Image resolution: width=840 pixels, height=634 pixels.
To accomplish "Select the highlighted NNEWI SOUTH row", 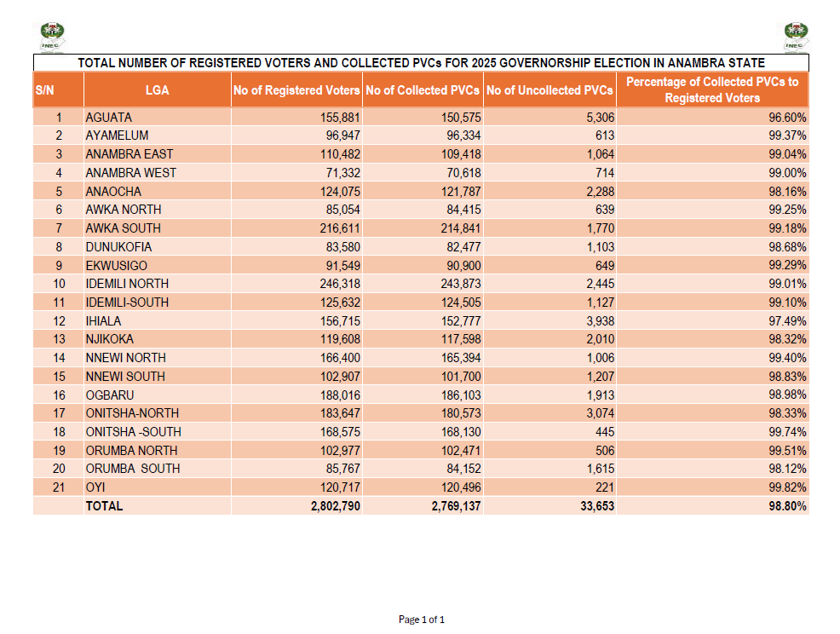I will point(256,376).
